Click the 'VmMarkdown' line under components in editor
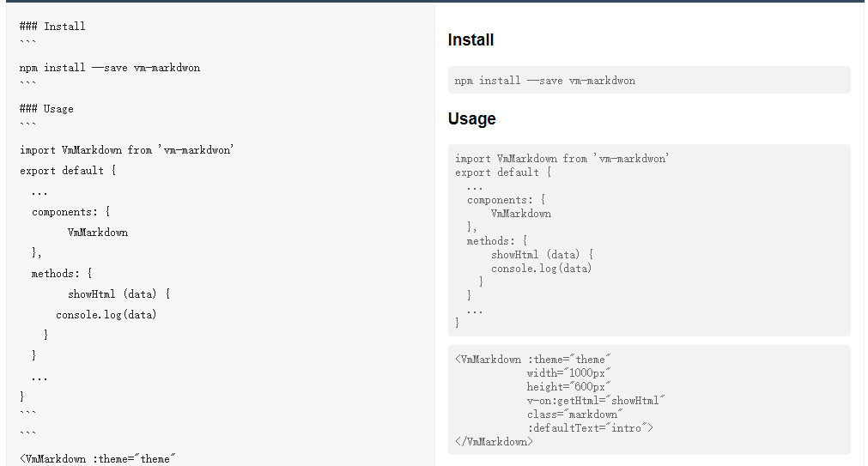Viewport: 868px width, 466px height. pyautogui.click(x=98, y=233)
